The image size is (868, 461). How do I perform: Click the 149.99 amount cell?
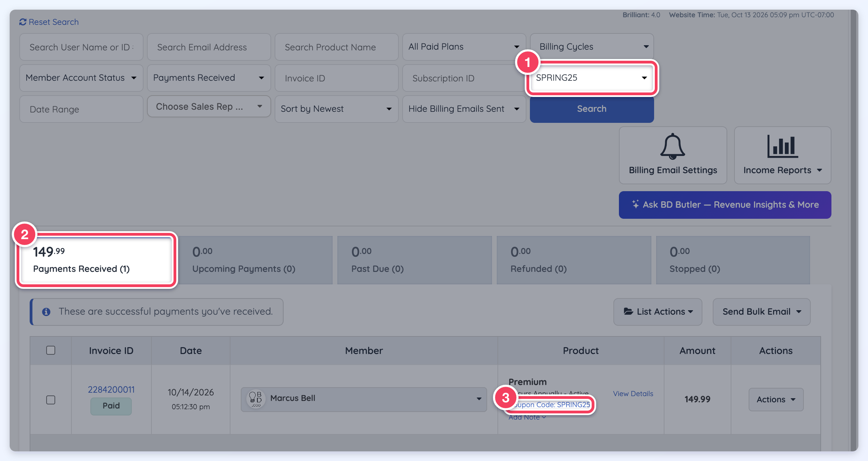(697, 399)
